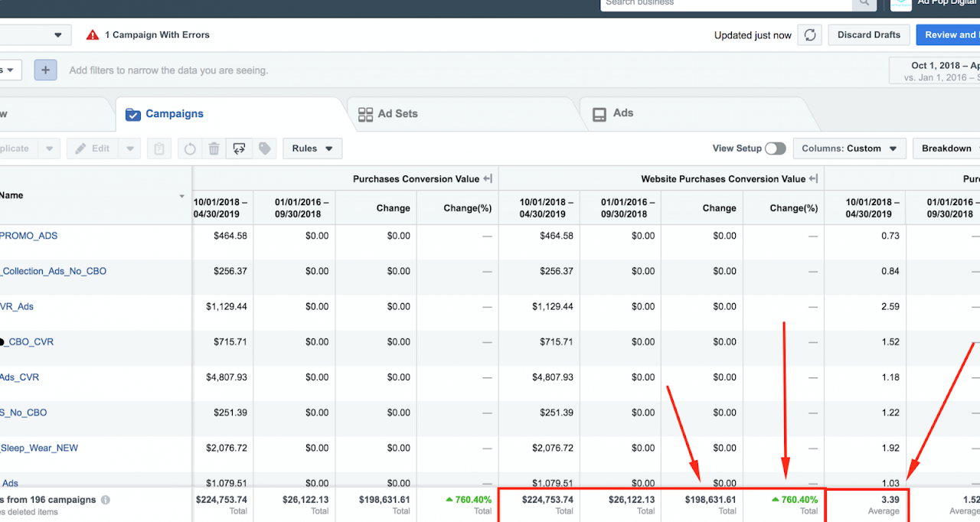The width and height of the screenshot is (980, 522).
Task: Click Change(%) header under Website Purchases Conversion Value
Action: point(783,208)
